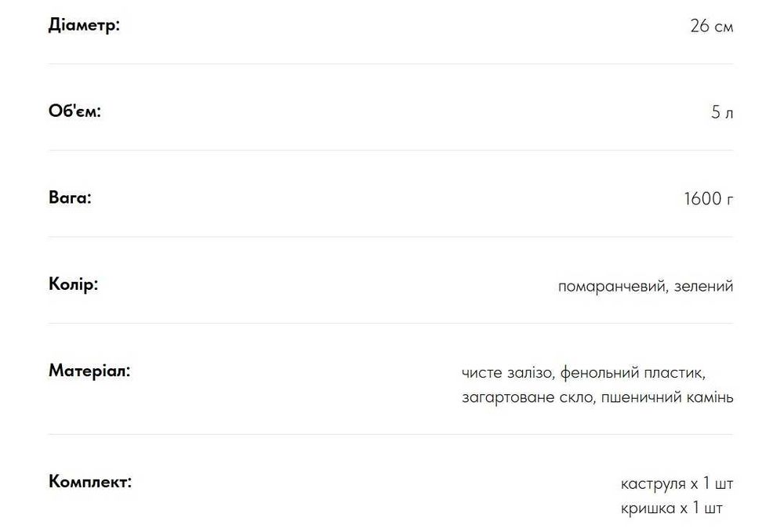The width and height of the screenshot is (784, 532).
Task: Select the "1600 г" weight value
Action: click(709, 199)
